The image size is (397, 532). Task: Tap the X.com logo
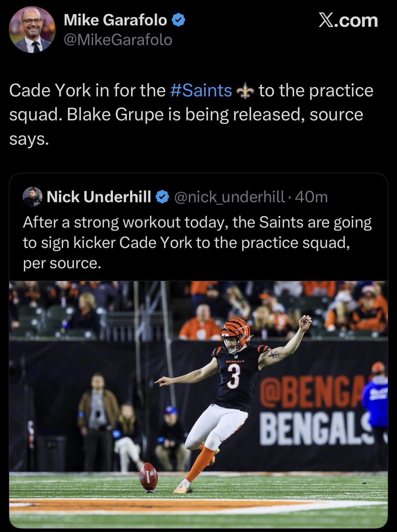[x=348, y=20]
